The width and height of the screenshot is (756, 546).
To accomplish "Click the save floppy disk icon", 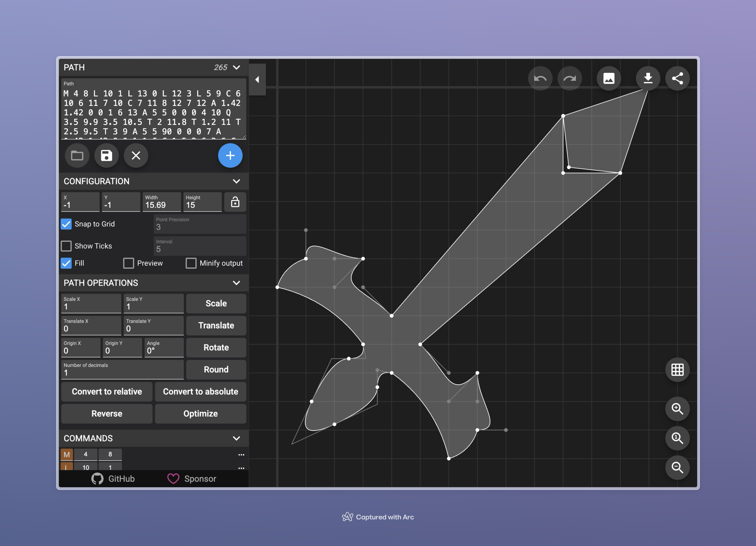I will click(x=107, y=156).
